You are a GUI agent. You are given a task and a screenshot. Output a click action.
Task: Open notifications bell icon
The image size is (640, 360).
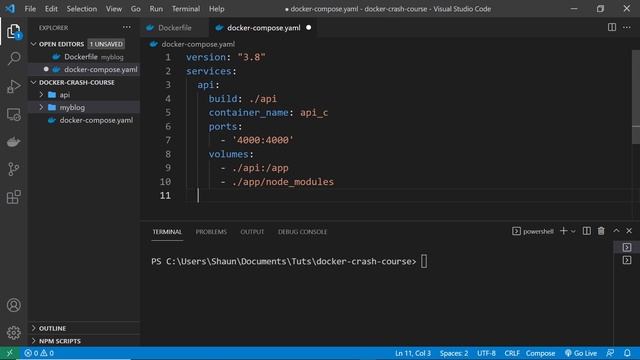pyautogui.click(x=627, y=353)
